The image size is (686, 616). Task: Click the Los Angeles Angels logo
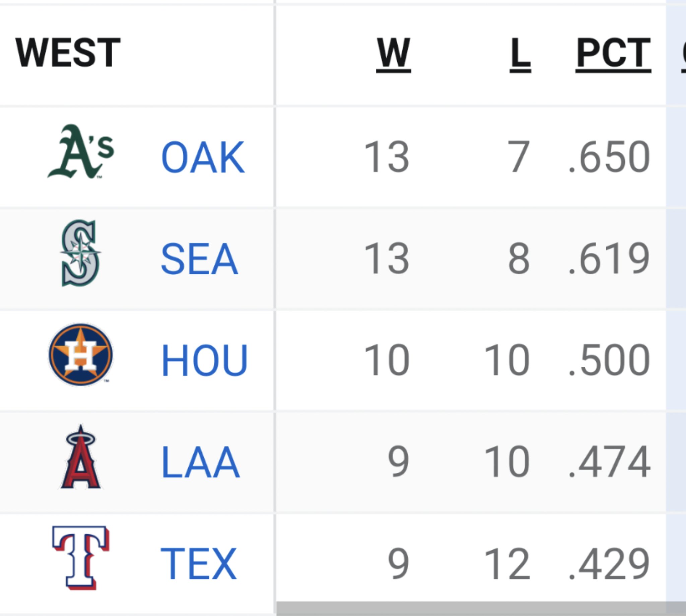(x=81, y=456)
